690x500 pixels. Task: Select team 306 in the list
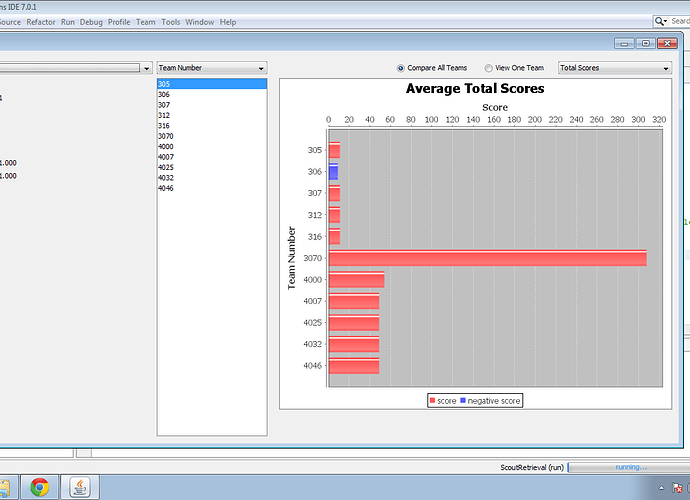(x=212, y=94)
